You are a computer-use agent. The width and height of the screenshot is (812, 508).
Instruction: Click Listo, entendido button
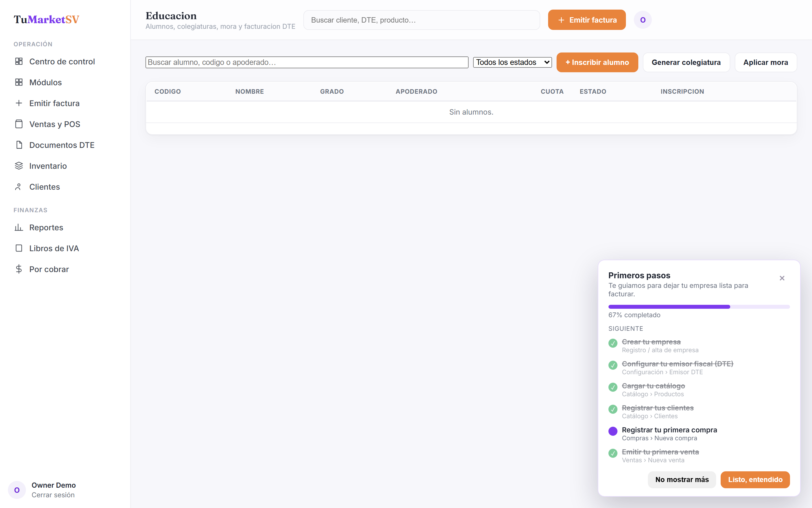tap(755, 479)
